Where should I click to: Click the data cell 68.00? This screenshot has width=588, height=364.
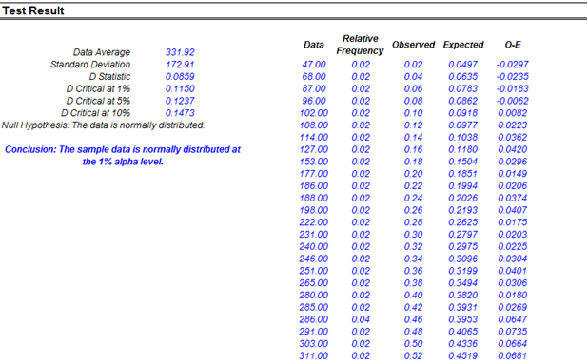point(314,77)
